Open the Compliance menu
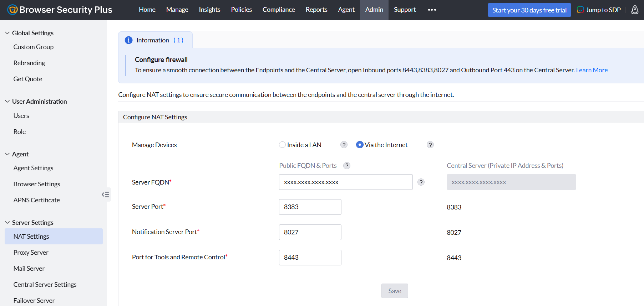This screenshot has width=644, height=306. [x=279, y=10]
